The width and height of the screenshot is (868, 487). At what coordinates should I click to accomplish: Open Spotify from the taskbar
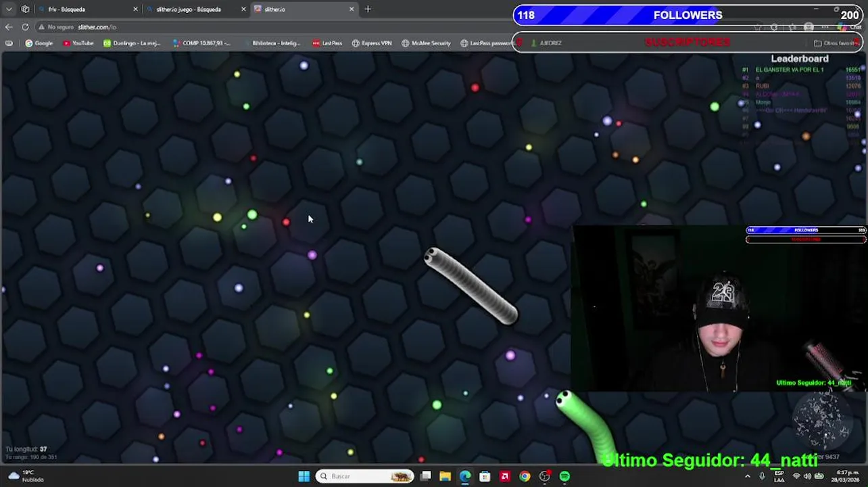point(564,476)
